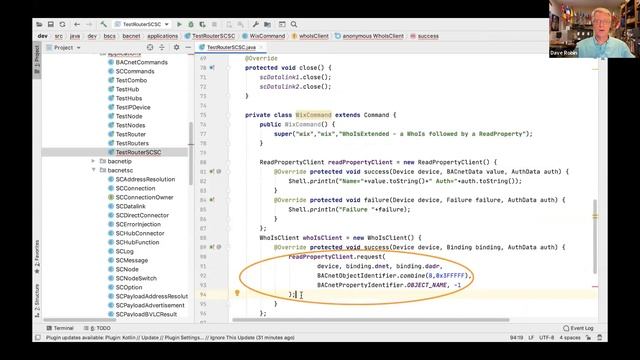This screenshot has width=640, height=360.
Task: Click the bacnet breadcrumb
Action: [131, 36]
